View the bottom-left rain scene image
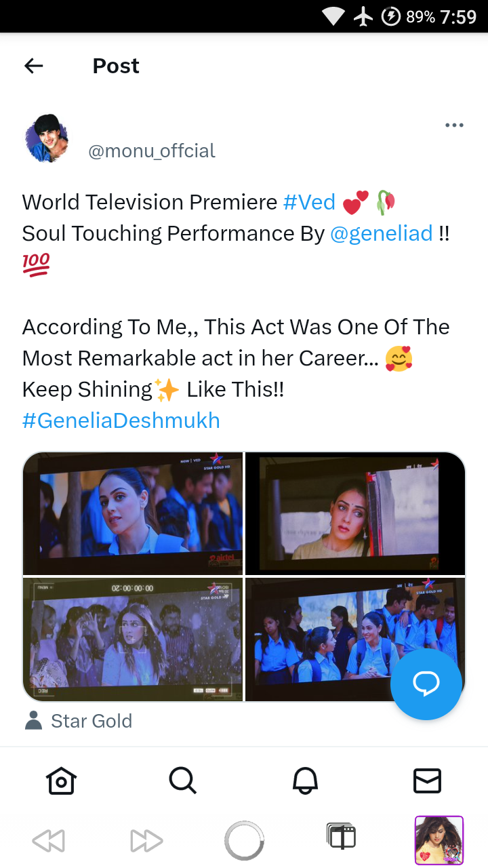 (133, 639)
